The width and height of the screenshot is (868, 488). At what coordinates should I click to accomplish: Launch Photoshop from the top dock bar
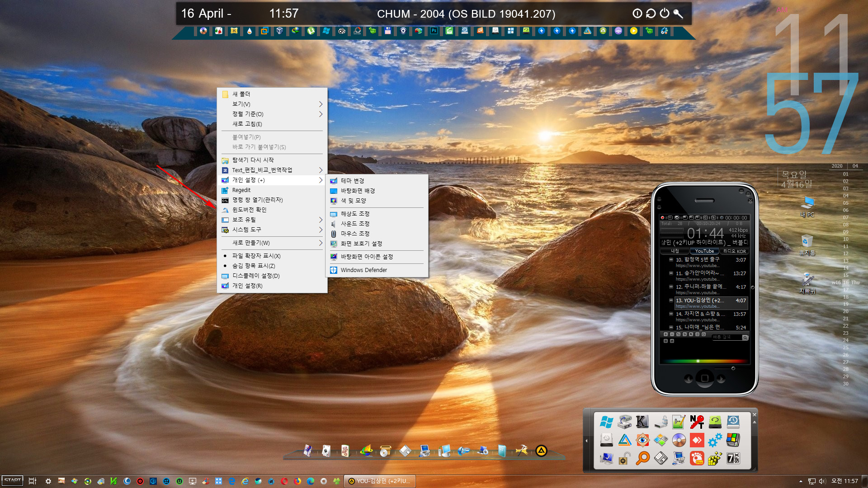[x=434, y=31]
